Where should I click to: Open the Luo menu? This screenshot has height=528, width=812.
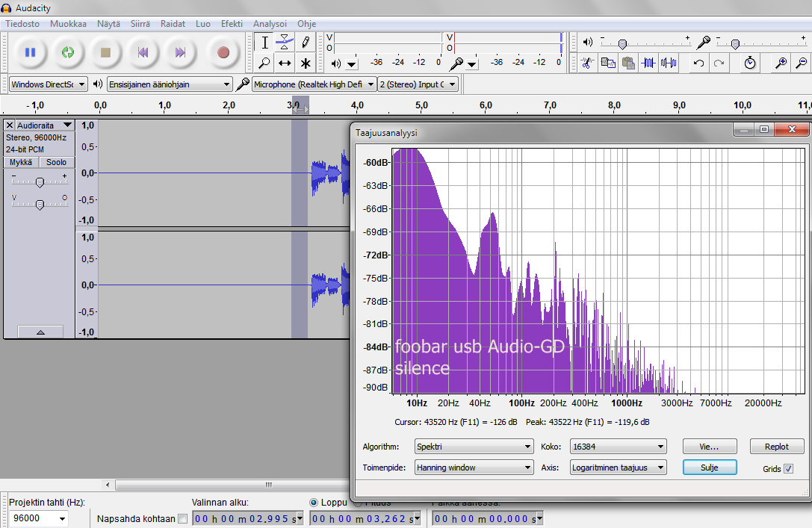pos(203,24)
